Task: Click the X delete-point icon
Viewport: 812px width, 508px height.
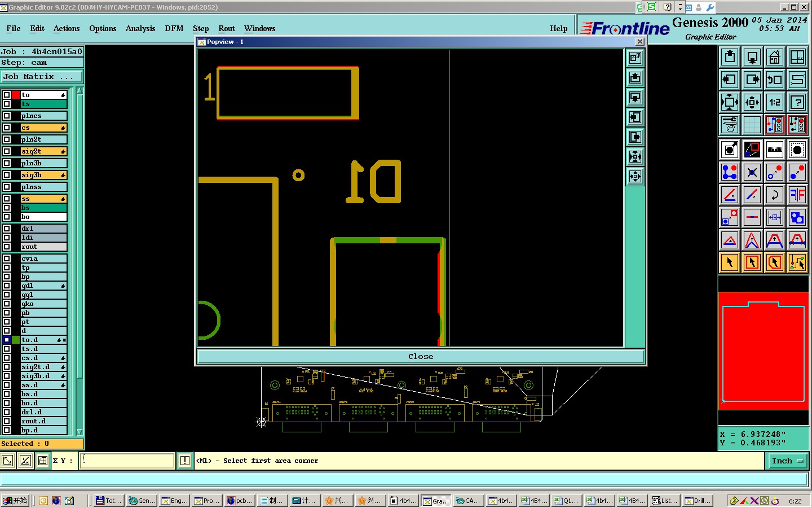Action: pos(752,172)
